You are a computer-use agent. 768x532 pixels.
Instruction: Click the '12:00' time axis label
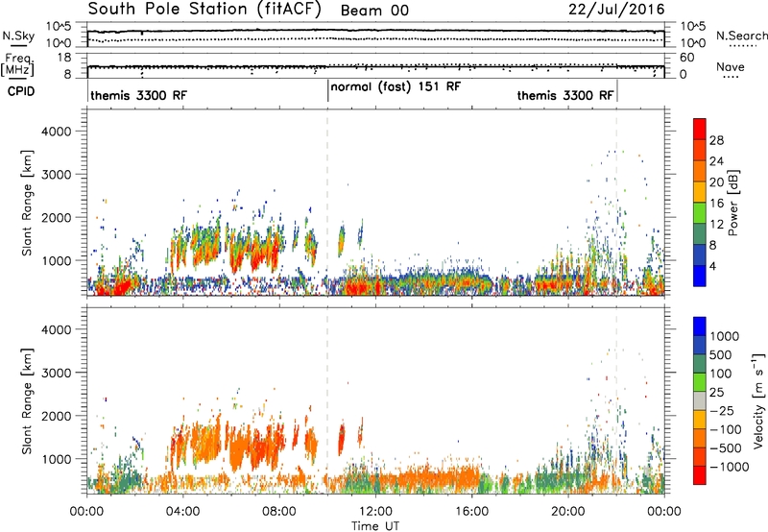(375, 512)
